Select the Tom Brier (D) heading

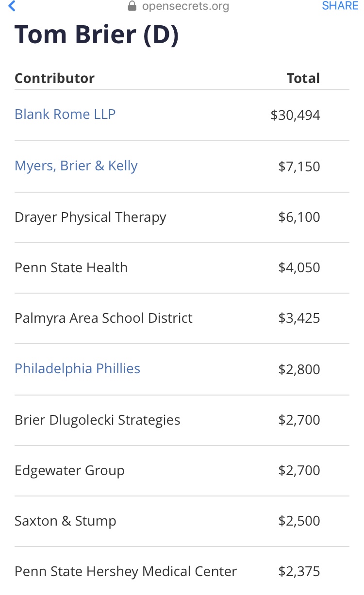97,36
